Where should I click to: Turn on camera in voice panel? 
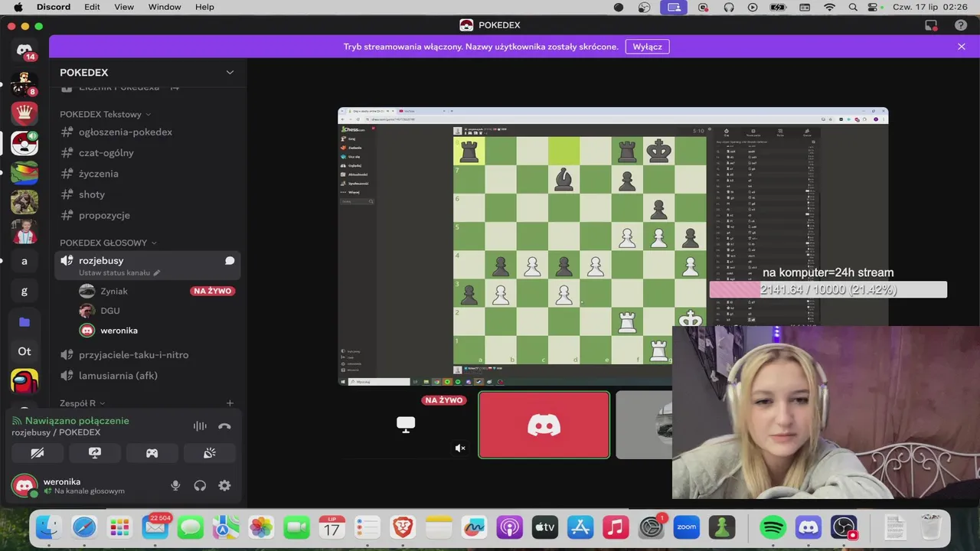(38, 453)
